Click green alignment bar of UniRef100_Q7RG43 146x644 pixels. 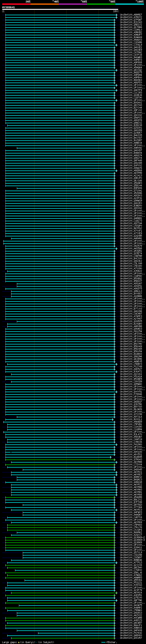(60, 460)
